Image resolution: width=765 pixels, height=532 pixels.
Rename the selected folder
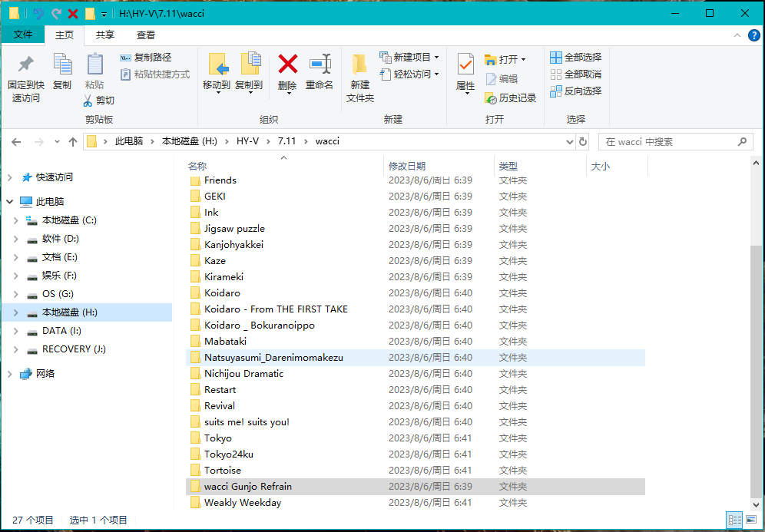[x=320, y=72]
